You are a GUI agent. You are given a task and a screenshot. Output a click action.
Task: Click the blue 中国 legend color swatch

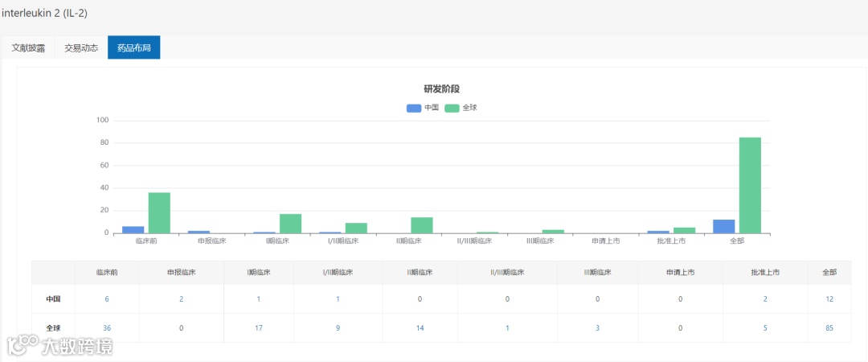click(414, 108)
